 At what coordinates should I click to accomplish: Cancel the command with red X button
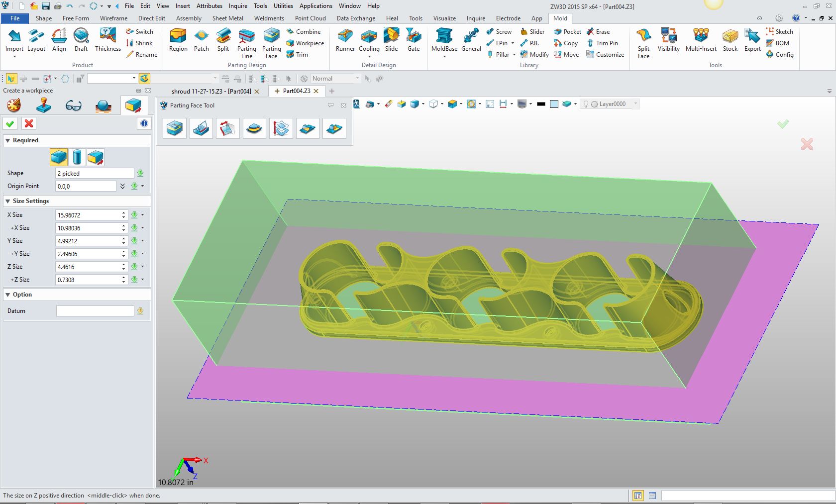29,124
